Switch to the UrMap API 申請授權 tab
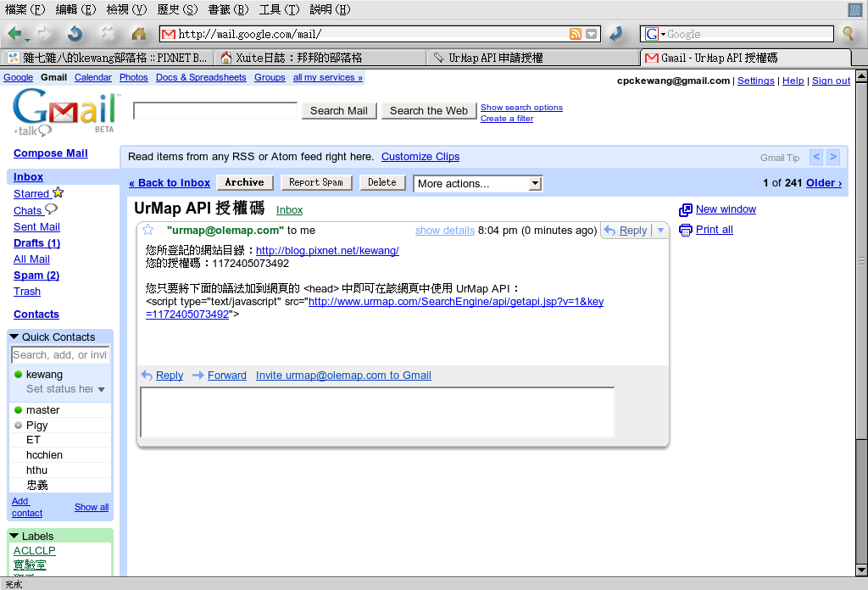 click(x=532, y=58)
